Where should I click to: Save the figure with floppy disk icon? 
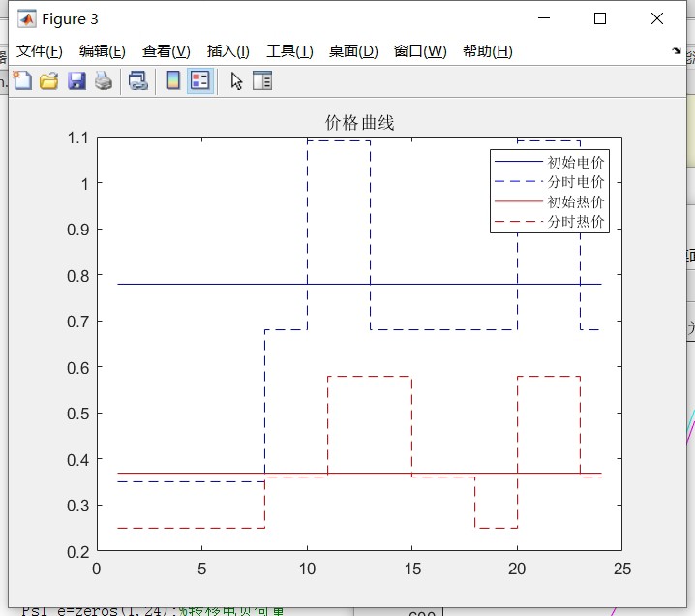coord(76,81)
